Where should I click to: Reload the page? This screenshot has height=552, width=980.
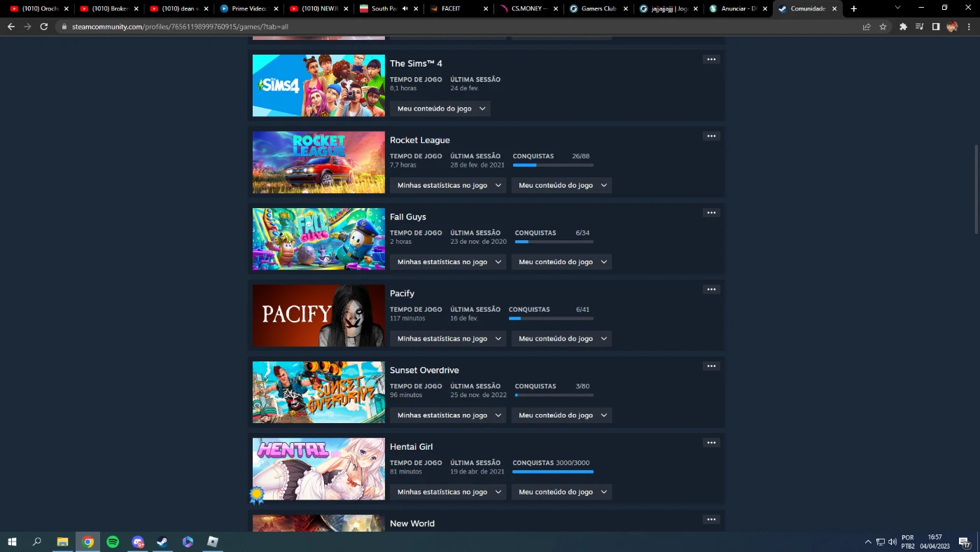click(x=43, y=27)
